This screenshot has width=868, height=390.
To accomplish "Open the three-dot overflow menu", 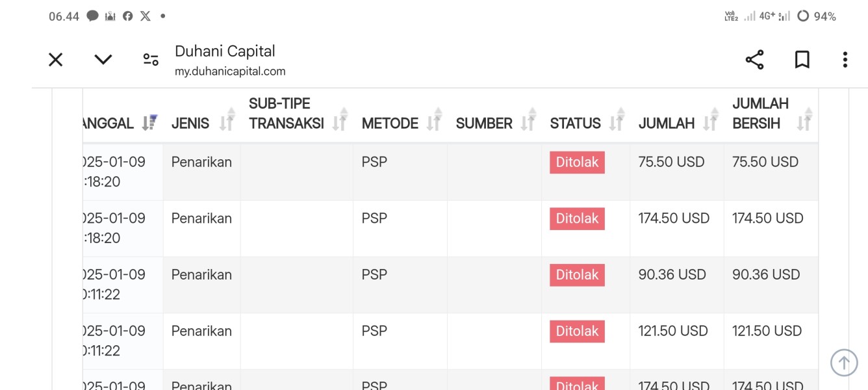I will point(845,60).
